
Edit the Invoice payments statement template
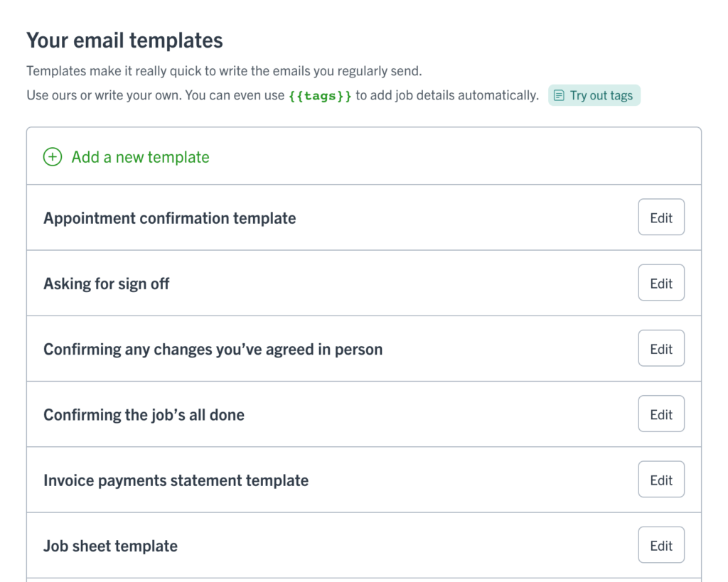click(x=661, y=479)
